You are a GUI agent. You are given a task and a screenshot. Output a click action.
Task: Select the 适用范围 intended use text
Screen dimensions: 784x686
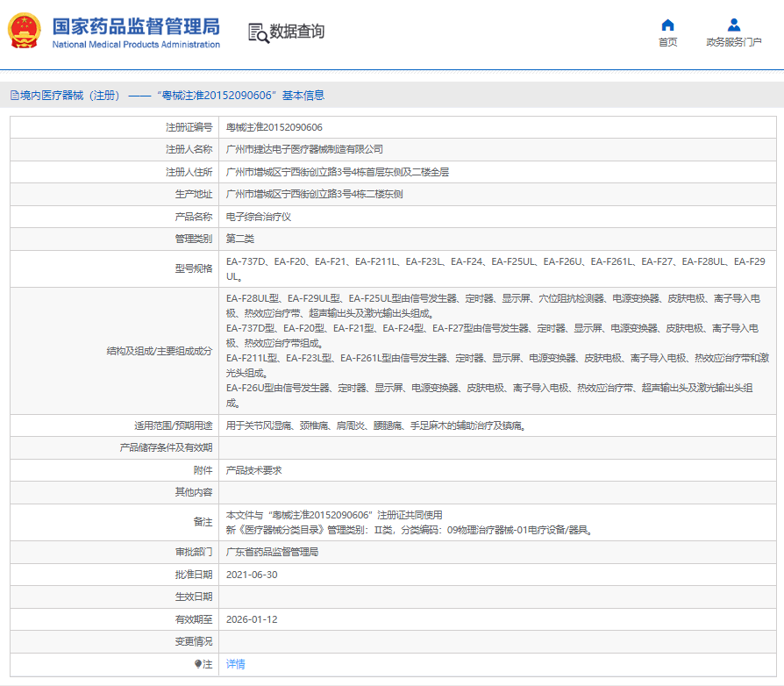tap(376, 426)
